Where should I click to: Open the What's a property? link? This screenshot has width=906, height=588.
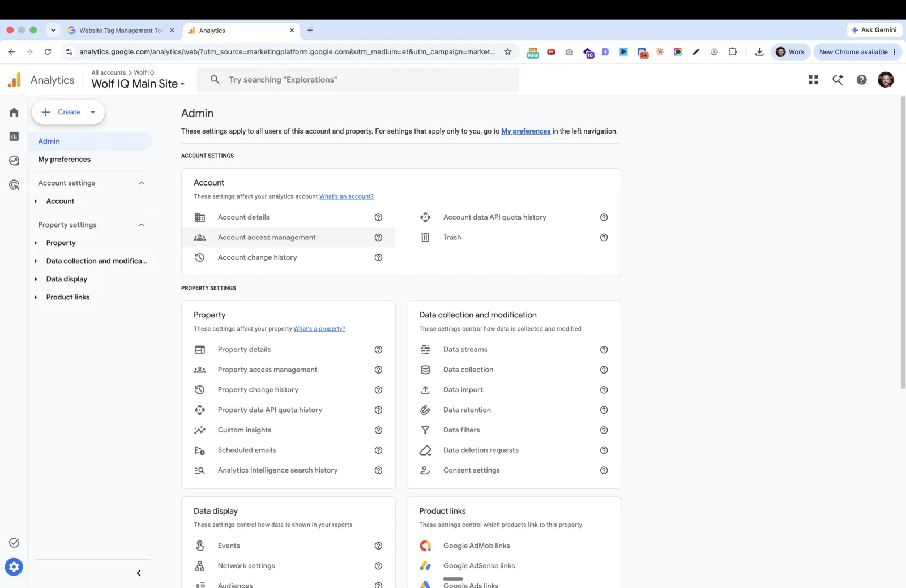coord(319,329)
